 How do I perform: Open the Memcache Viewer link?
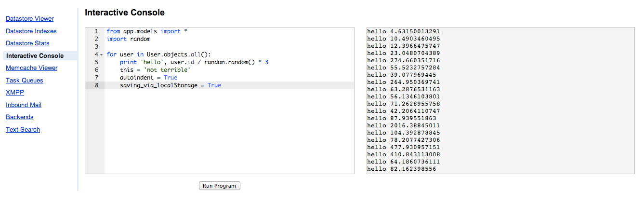coord(32,68)
